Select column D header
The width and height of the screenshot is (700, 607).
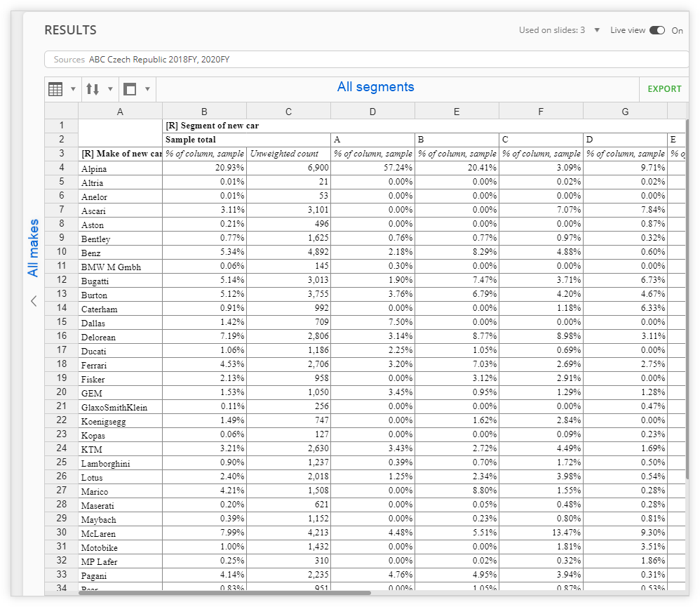click(372, 112)
